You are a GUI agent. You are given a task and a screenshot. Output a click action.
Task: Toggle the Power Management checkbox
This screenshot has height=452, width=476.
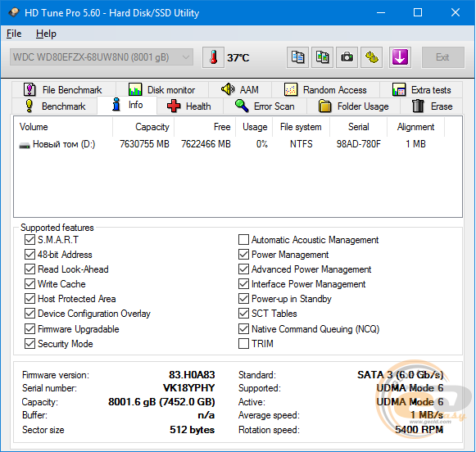point(243,254)
